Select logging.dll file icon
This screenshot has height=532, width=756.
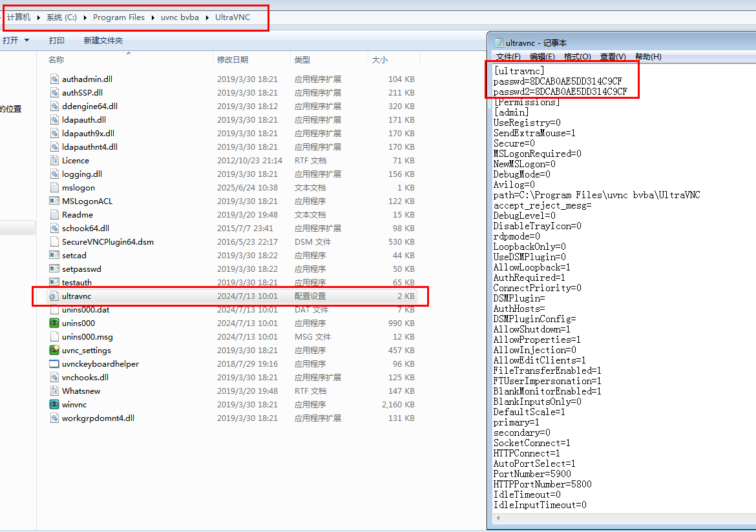54,174
